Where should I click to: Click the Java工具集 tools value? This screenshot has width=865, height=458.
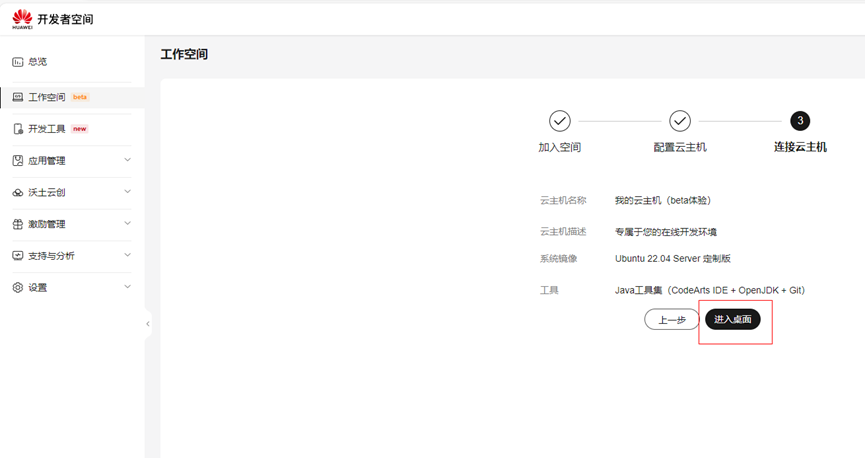click(710, 290)
